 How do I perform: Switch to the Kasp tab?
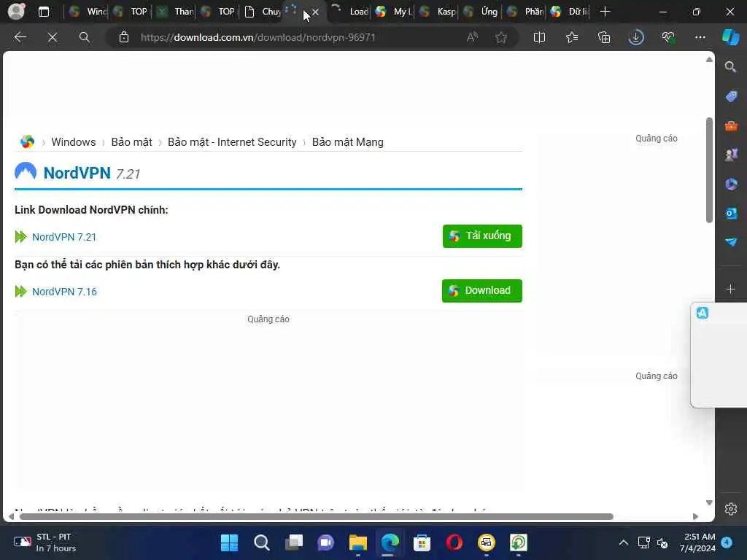[438, 12]
